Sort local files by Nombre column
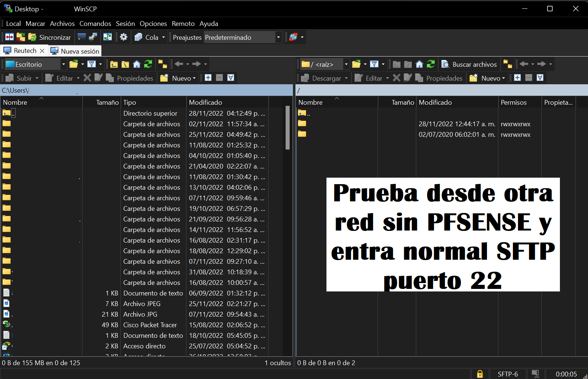Image resolution: width=588 pixels, height=379 pixels. (42, 102)
